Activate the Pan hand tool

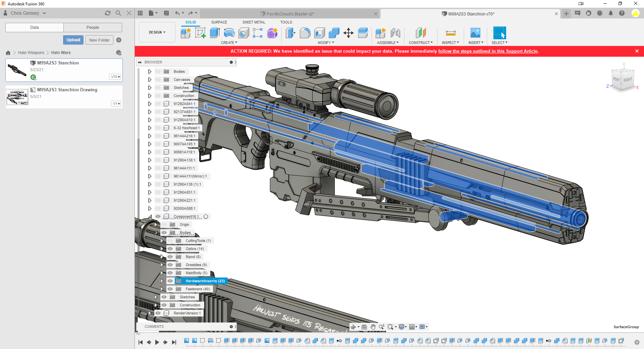coord(373,327)
